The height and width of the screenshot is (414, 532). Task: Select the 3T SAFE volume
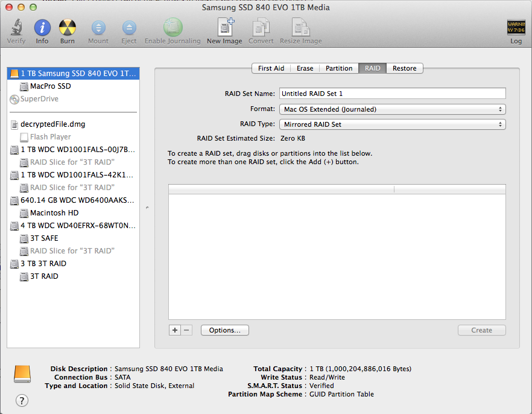44,238
